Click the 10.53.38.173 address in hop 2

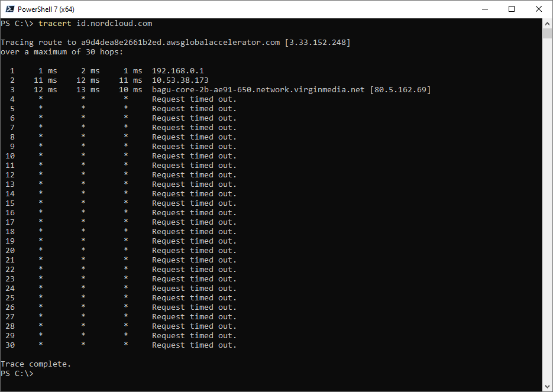(180, 80)
